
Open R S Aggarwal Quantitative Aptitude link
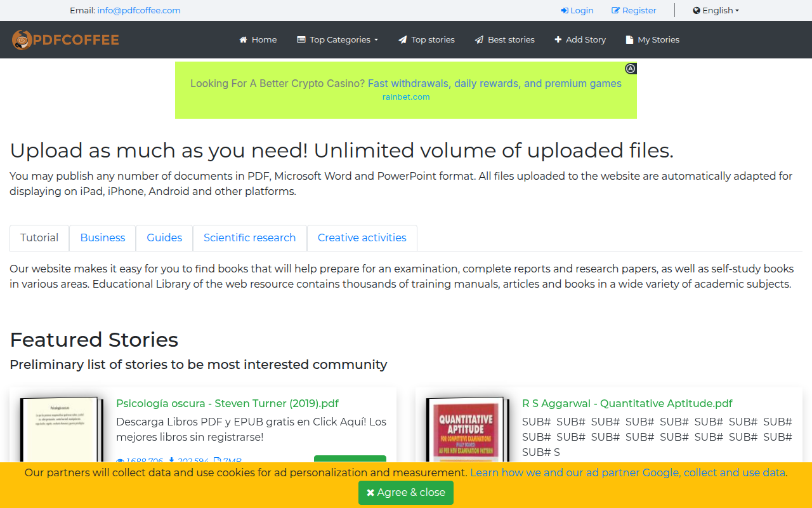627,403
